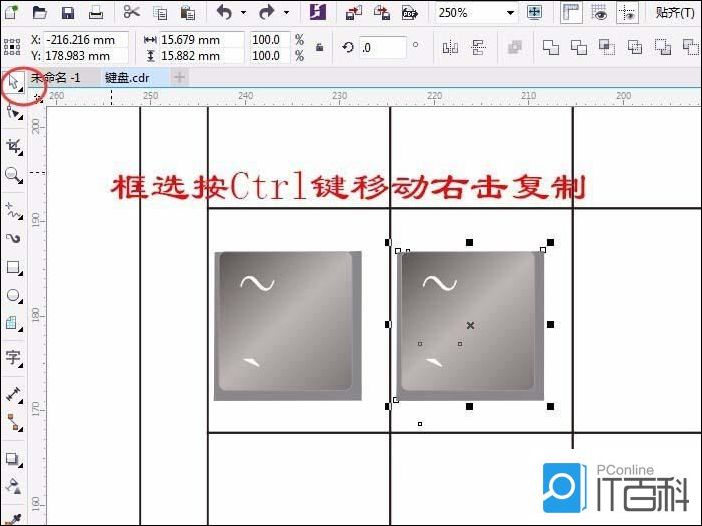
Task: Select the Table tool in the toolbox
Action: coord(14,323)
